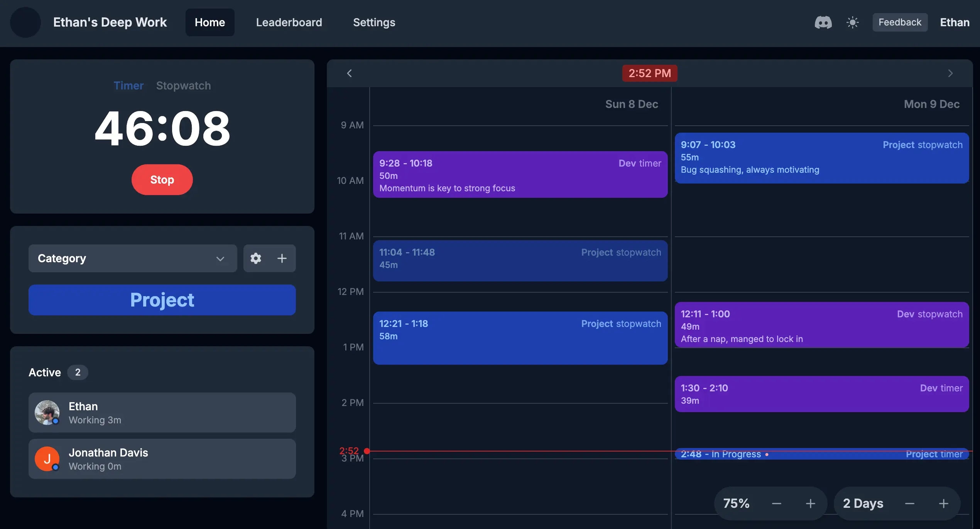Go to previous days with left chevron

point(349,73)
